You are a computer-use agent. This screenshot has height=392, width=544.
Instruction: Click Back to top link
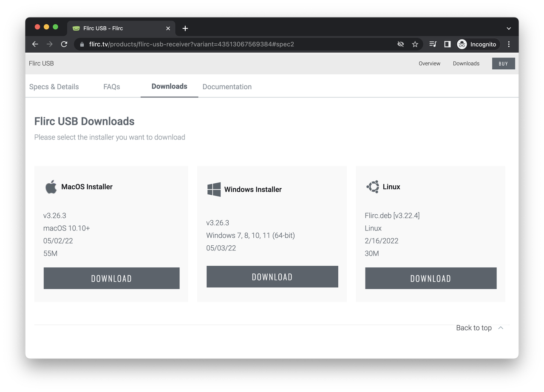[x=474, y=328]
